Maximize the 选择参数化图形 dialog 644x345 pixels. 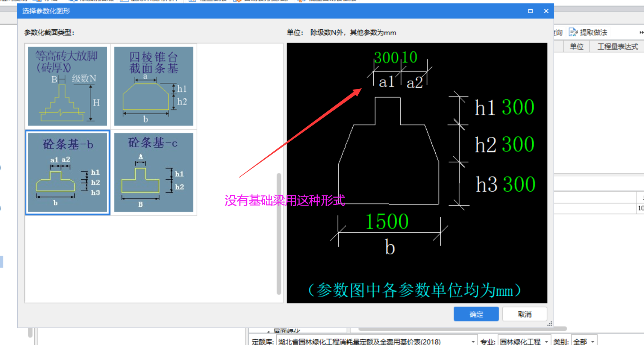[x=530, y=11]
